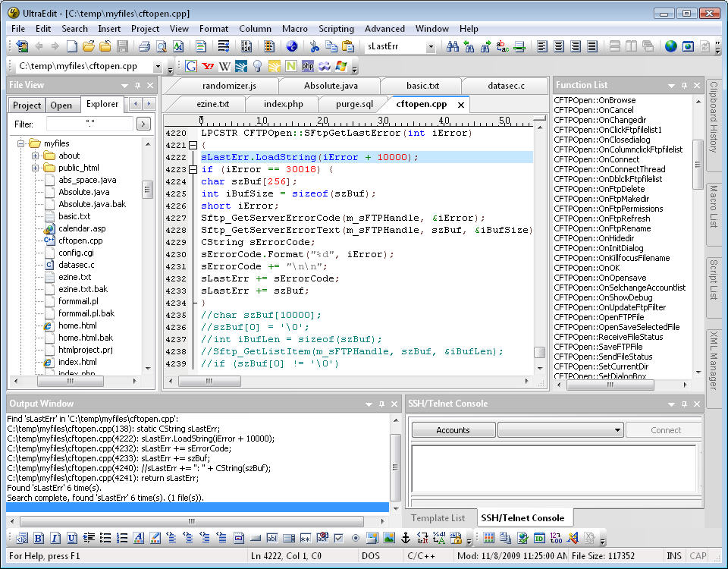728x569 pixels.
Task: Collapse the code fold at line 4221
Action: point(193,145)
